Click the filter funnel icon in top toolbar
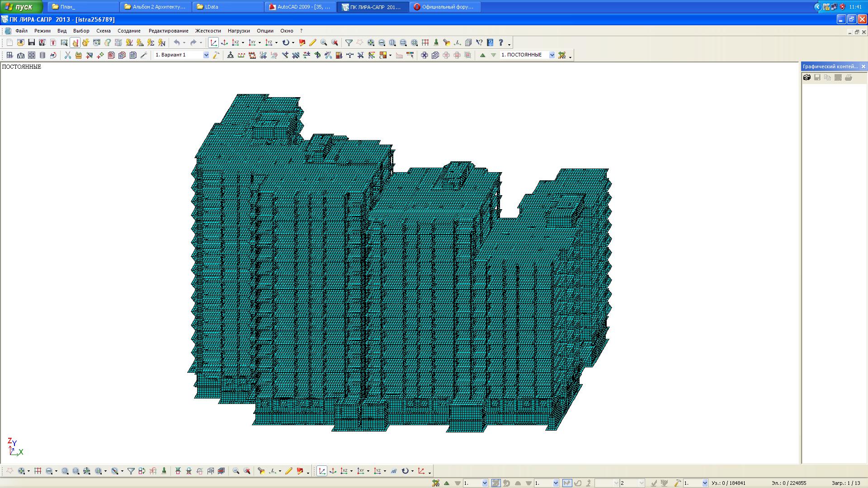 point(349,42)
